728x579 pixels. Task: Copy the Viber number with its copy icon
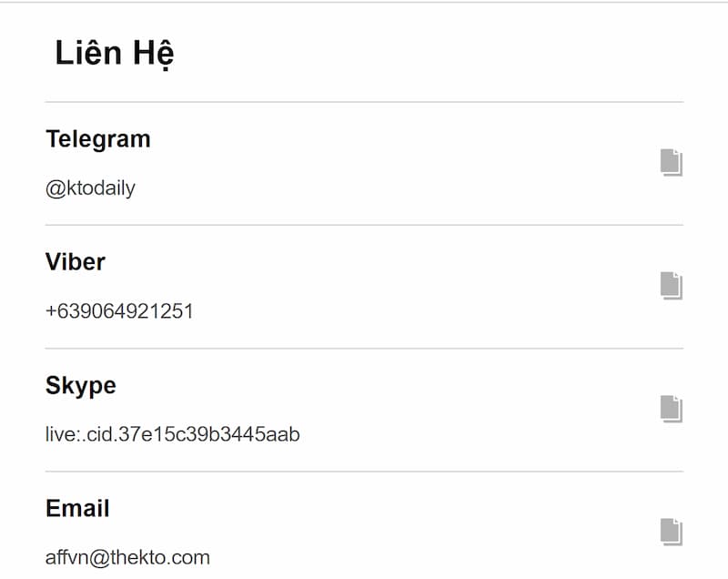671,285
